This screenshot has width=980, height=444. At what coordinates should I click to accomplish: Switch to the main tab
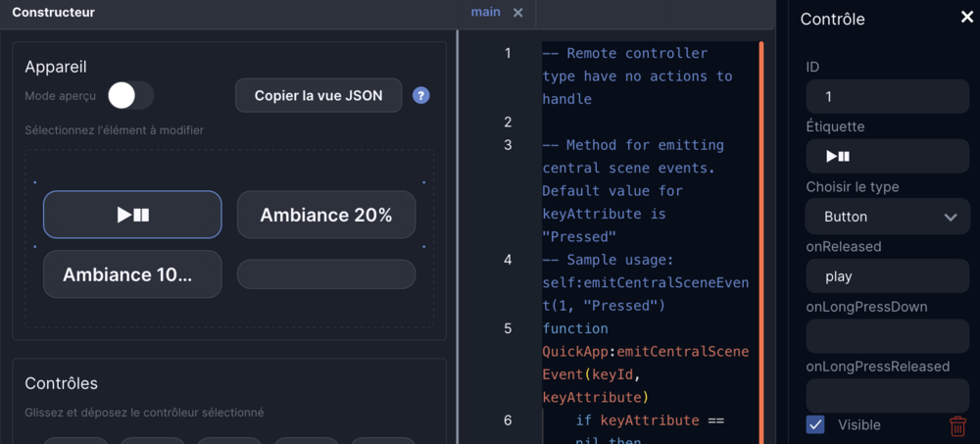click(485, 13)
